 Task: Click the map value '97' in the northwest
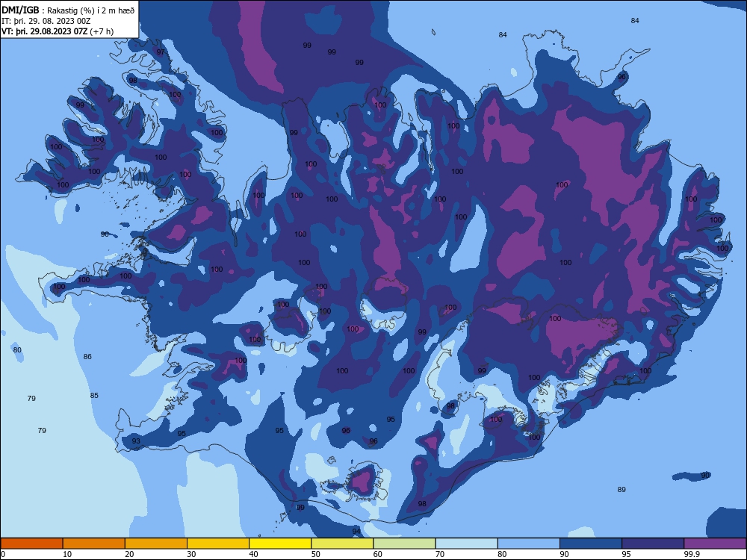click(161, 52)
